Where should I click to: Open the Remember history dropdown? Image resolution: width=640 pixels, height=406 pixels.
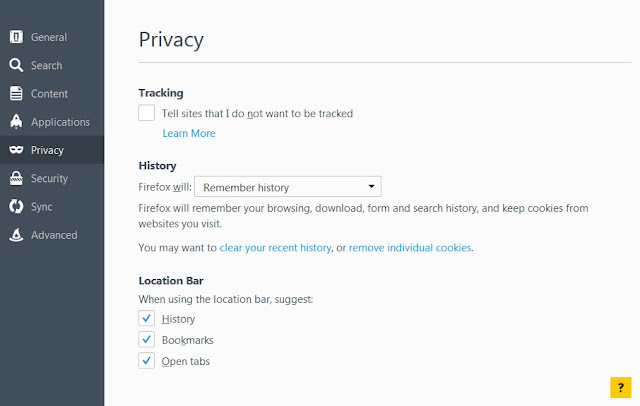[x=288, y=187]
